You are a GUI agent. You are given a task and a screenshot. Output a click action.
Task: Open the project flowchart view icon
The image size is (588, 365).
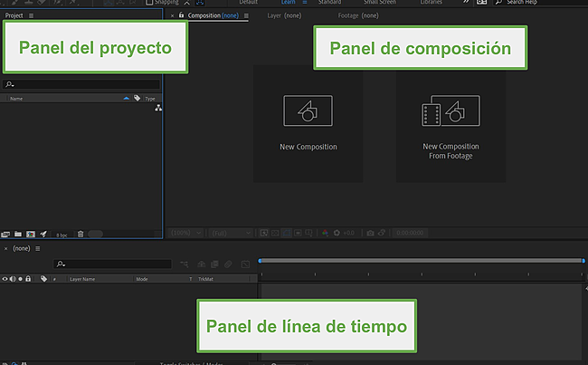tap(158, 108)
